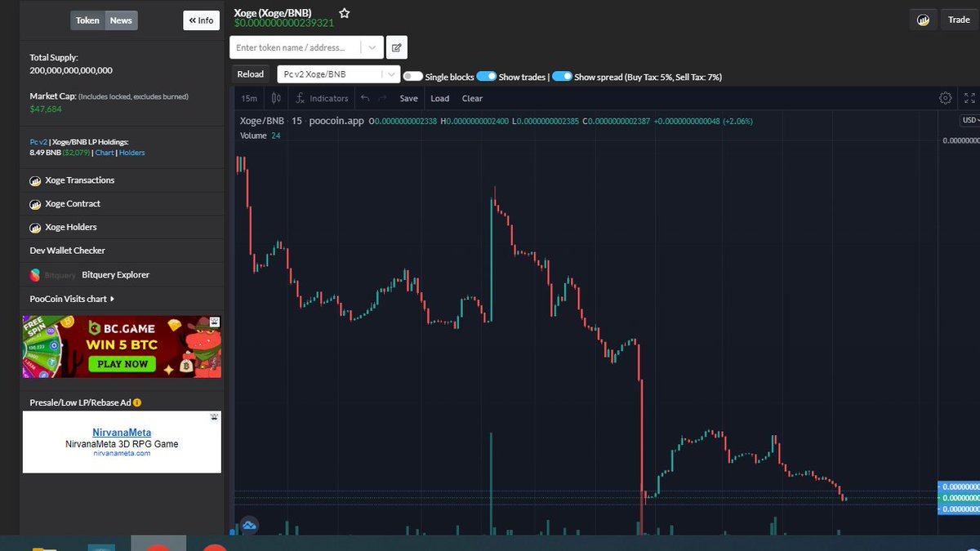Switch to the Token tab
Viewport: 980px width, 551px height.
tap(87, 20)
